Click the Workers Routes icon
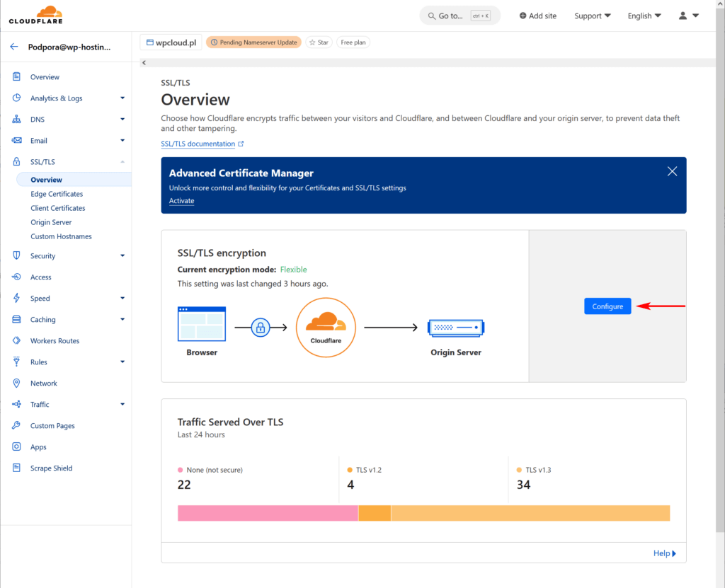 coord(16,340)
